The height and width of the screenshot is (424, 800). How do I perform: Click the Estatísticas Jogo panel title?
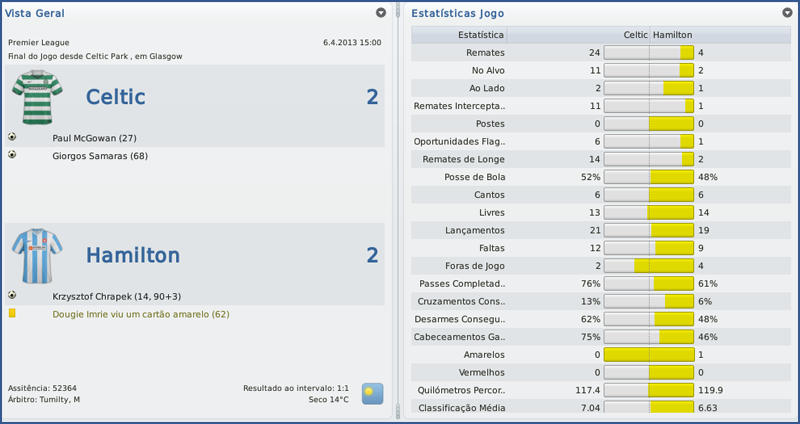[457, 13]
